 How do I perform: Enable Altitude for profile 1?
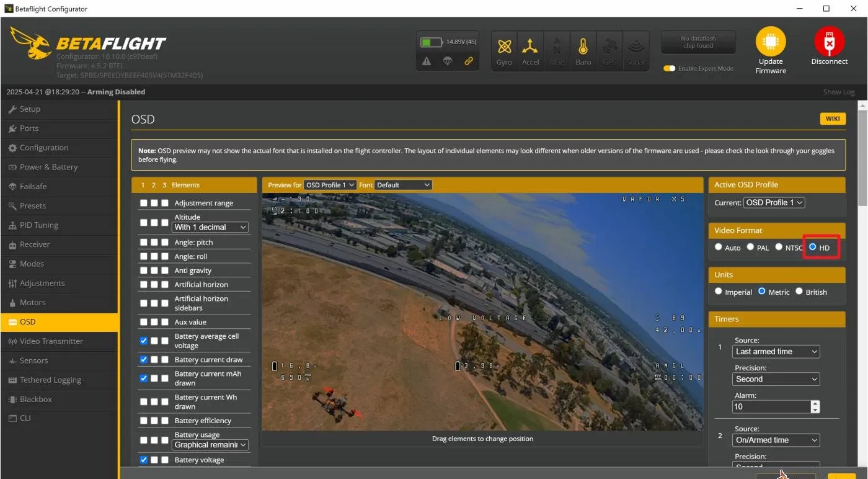point(144,222)
